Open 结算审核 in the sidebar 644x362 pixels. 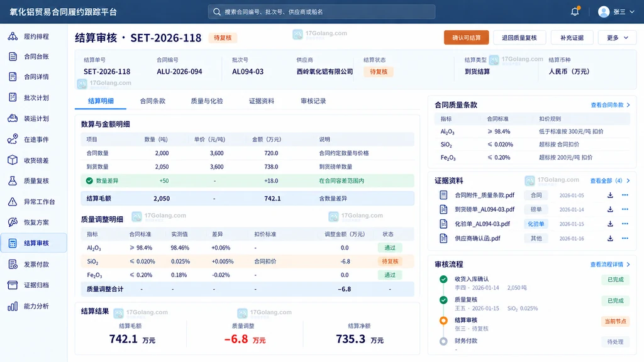(x=34, y=243)
